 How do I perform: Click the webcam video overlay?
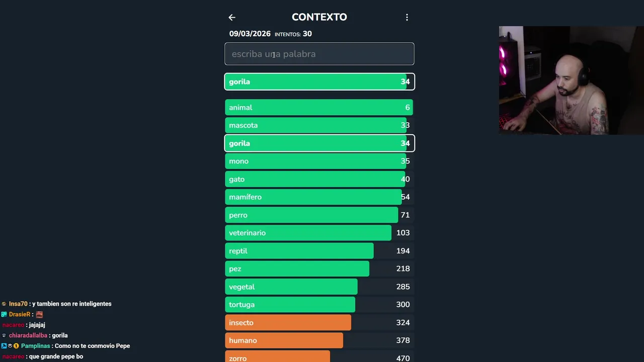pyautogui.click(x=571, y=80)
